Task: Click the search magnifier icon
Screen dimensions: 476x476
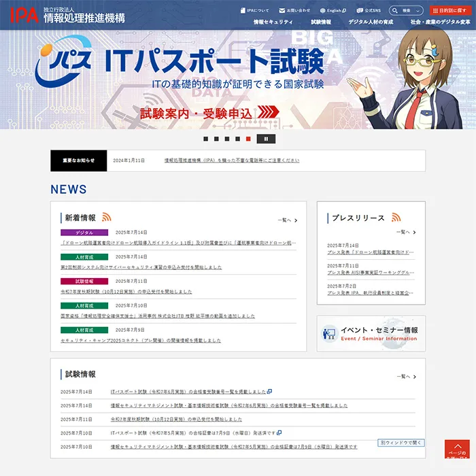Action: (x=394, y=11)
